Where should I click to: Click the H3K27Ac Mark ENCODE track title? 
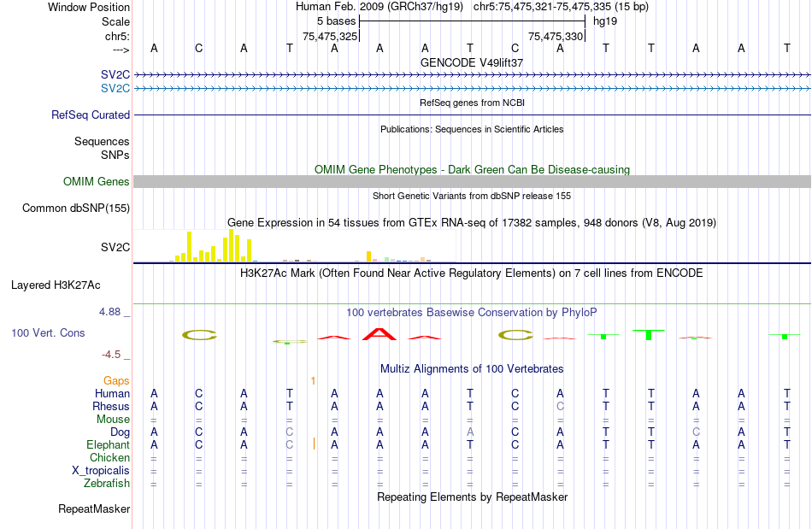(472, 273)
